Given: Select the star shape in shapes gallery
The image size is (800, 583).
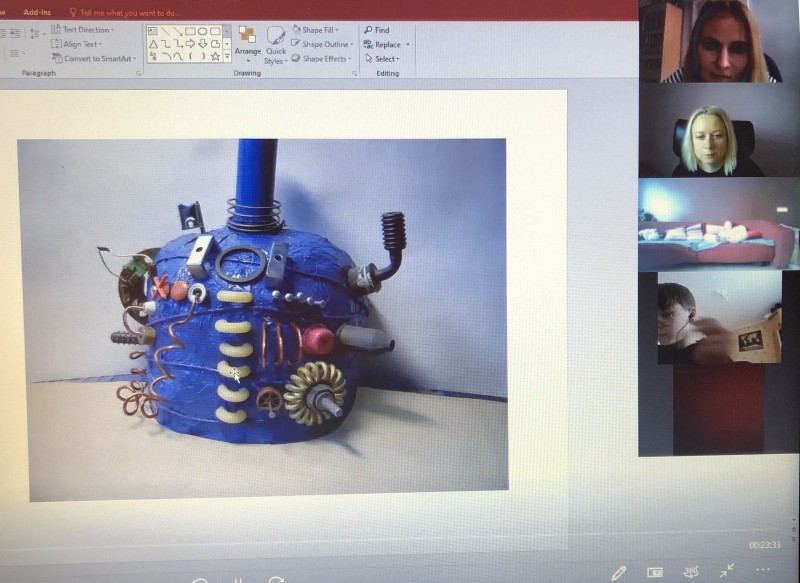Looking at the screenshot, I should coord(215,57).
